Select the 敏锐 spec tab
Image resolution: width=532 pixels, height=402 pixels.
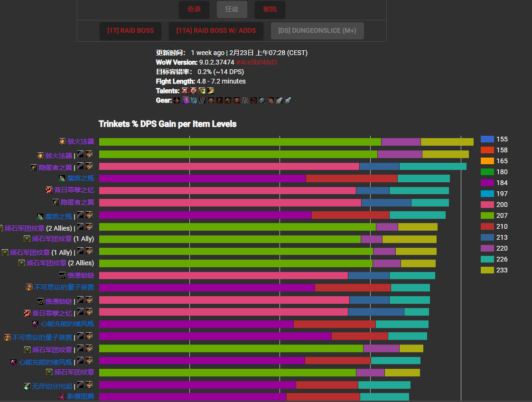tap(270, 9)
